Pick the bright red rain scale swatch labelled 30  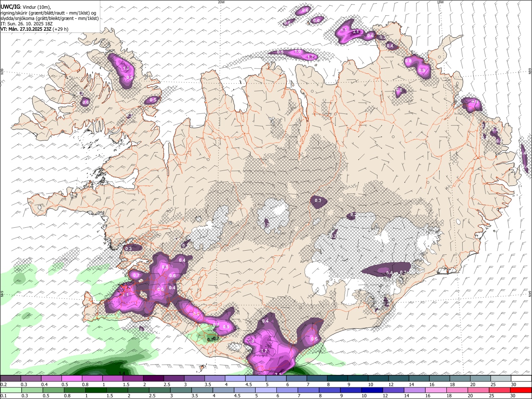521,390
